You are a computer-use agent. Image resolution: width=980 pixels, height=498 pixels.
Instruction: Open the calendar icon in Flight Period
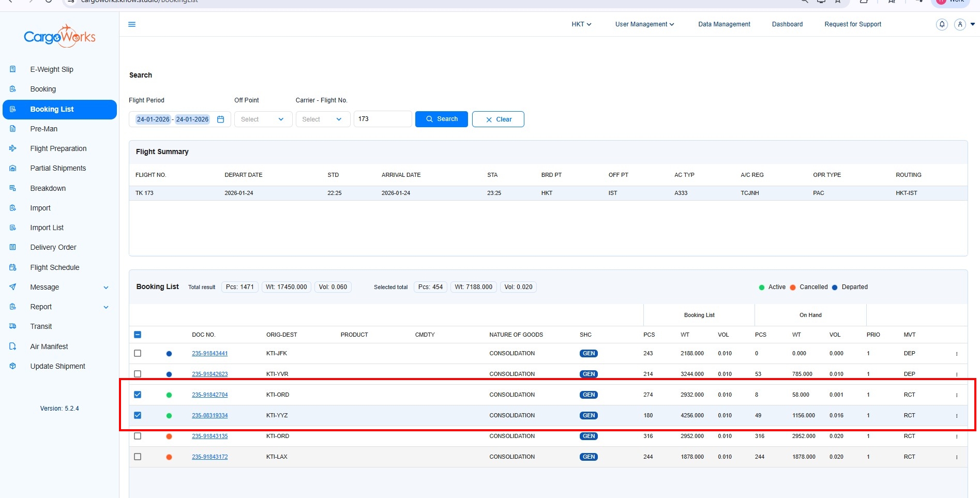coord(220,119)
